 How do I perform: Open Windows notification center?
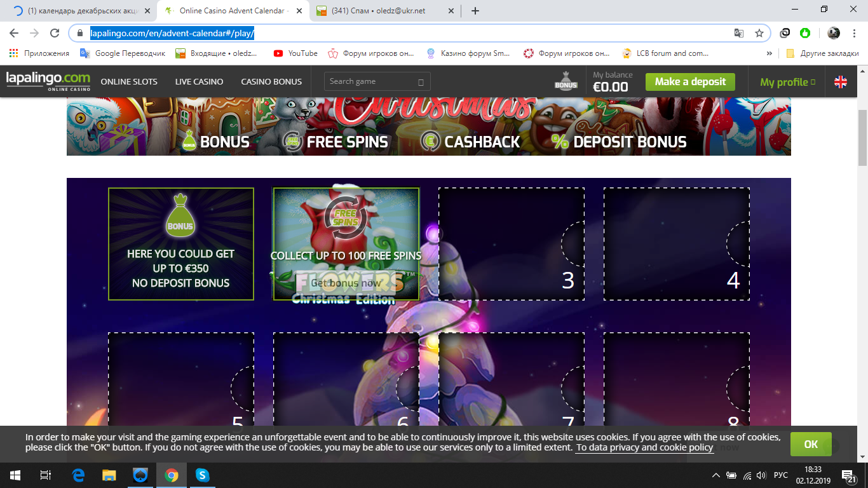pos(848,475)
